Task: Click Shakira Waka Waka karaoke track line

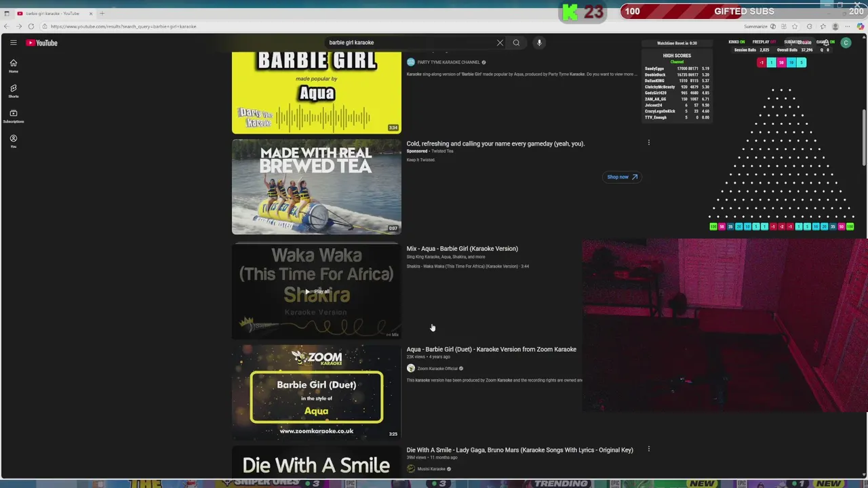Action: point(467,266)
